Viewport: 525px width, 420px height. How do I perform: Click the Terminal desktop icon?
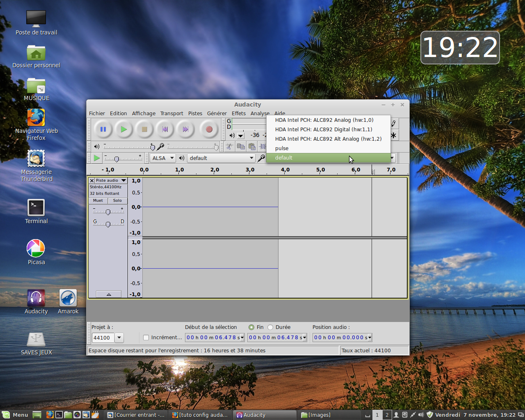(36, 212)
